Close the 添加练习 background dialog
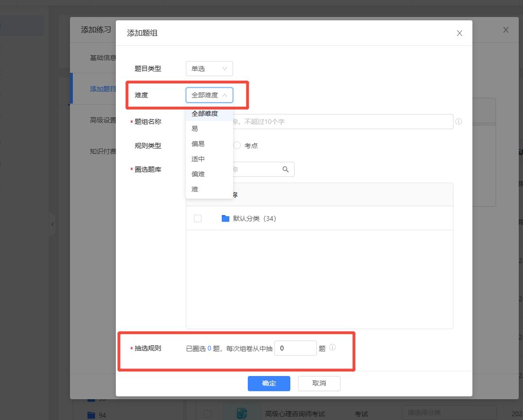This screenshot has height=420, width=523. pos(506,30)
